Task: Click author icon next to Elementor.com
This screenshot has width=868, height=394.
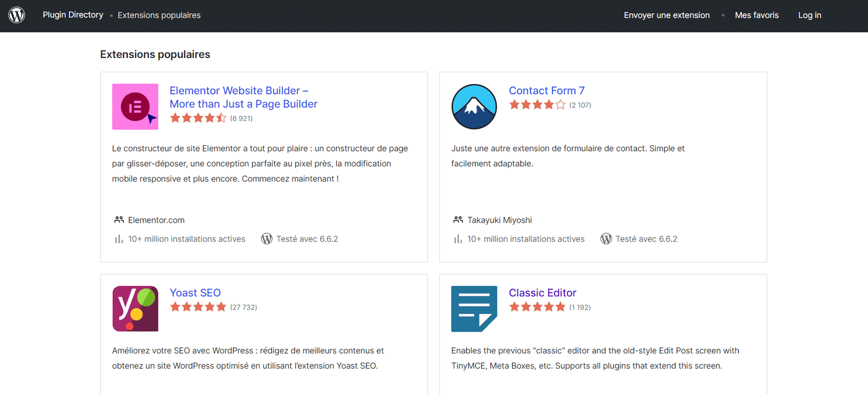Action: [119, 220]
